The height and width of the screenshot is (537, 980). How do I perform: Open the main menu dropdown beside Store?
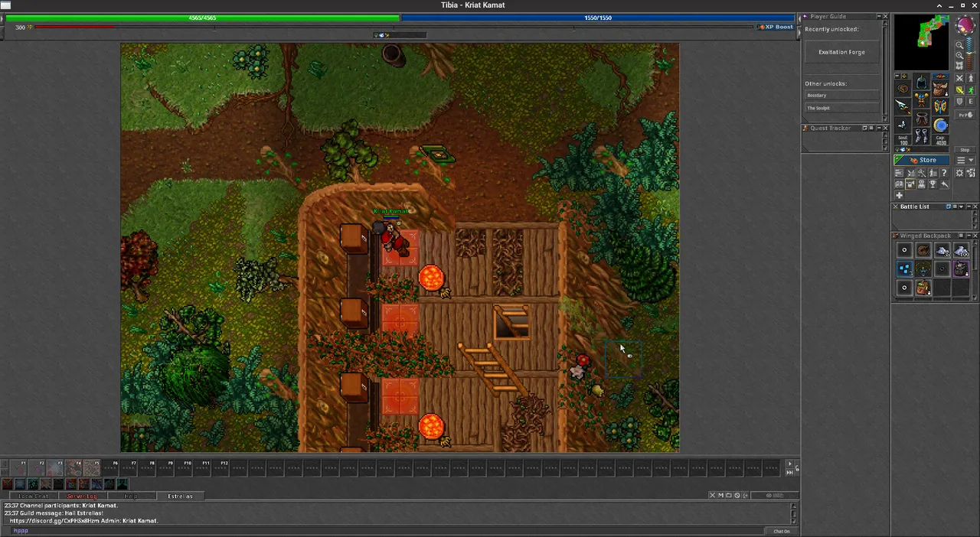[965, 160]
